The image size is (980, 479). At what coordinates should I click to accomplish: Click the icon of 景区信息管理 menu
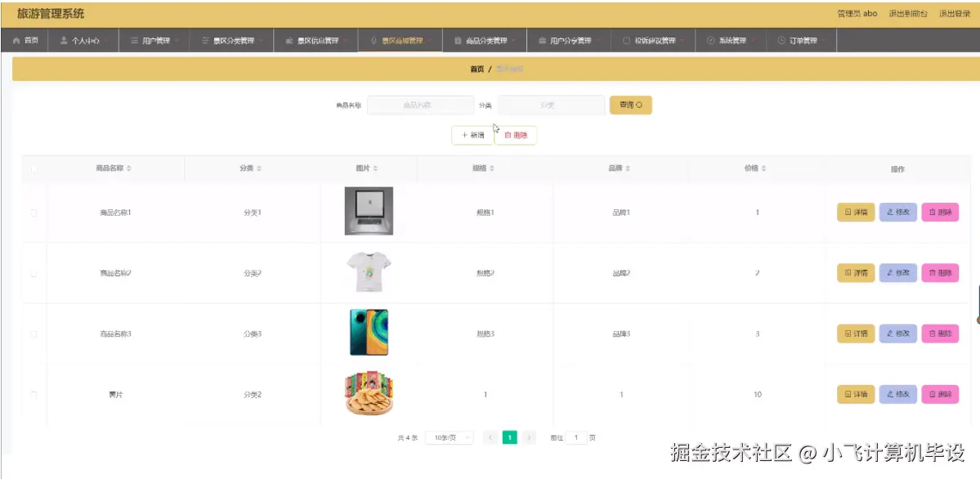[289, 41]
